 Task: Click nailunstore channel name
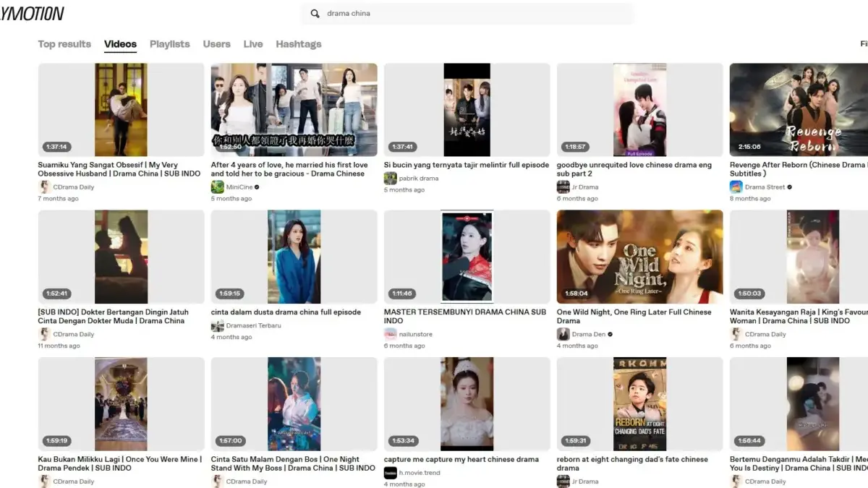click(416, 335)
